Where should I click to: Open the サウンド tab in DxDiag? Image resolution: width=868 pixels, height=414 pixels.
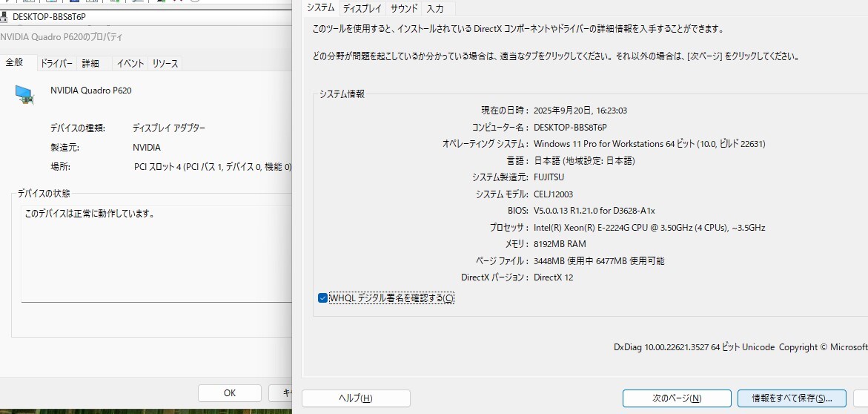[403, 8]
